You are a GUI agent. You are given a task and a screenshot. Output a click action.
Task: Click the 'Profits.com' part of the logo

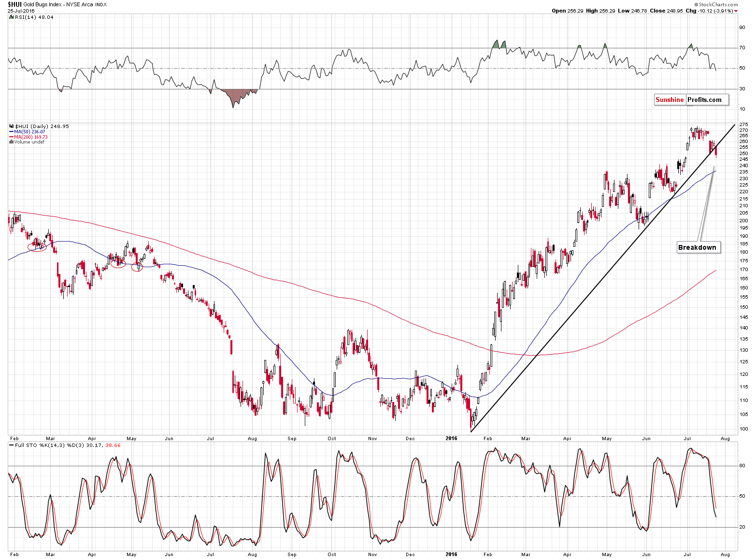coord(704,100)
